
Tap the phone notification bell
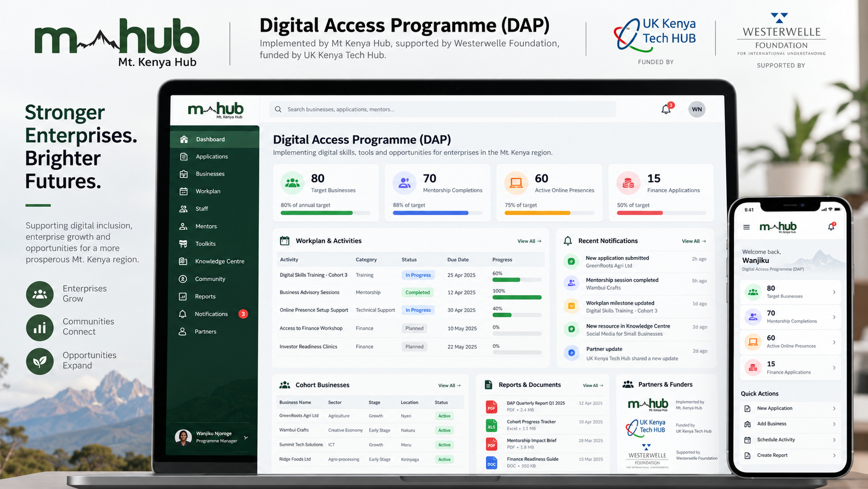pyautogui.click(x=831, y=227)
